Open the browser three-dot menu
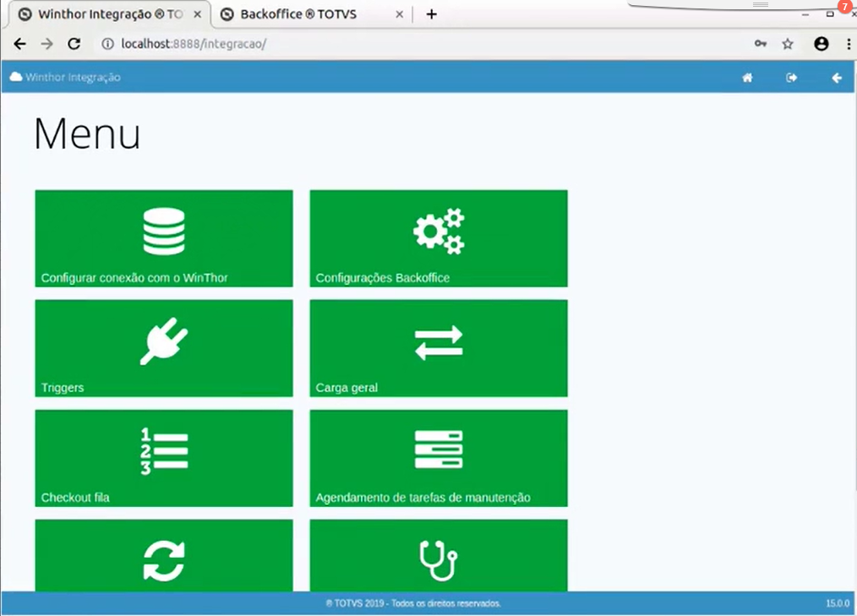This screenshot has width=857, height=616. click(x=849, y=44)
